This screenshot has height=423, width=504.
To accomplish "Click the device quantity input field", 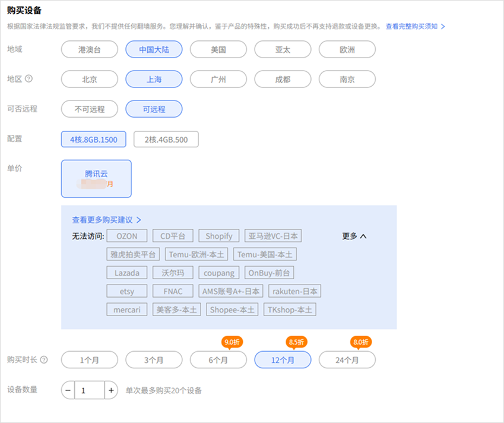I will [x=89, y=390].
